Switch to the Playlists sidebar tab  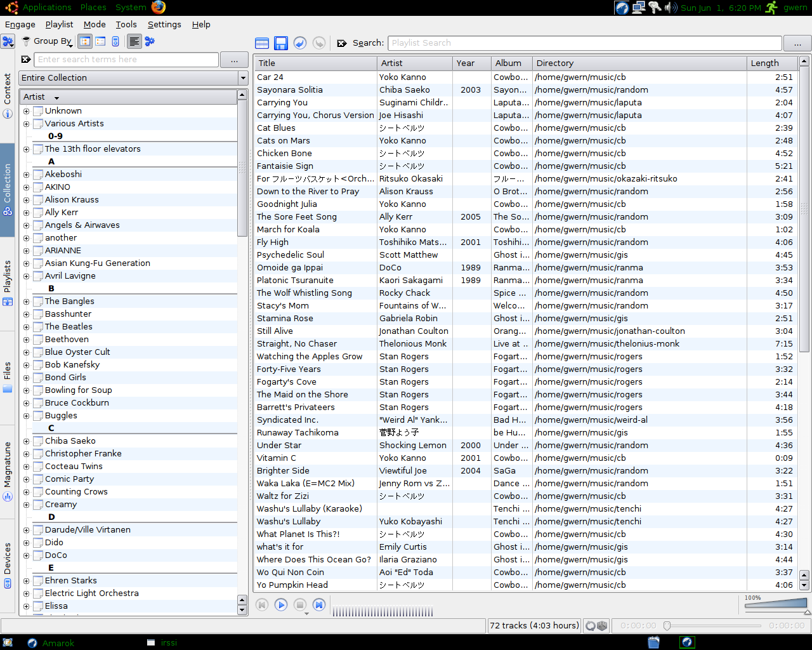[x=8, y=283]
